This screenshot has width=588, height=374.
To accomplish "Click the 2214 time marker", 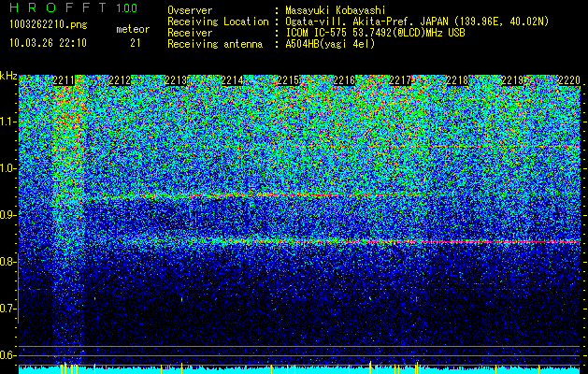I will (232, 80).
